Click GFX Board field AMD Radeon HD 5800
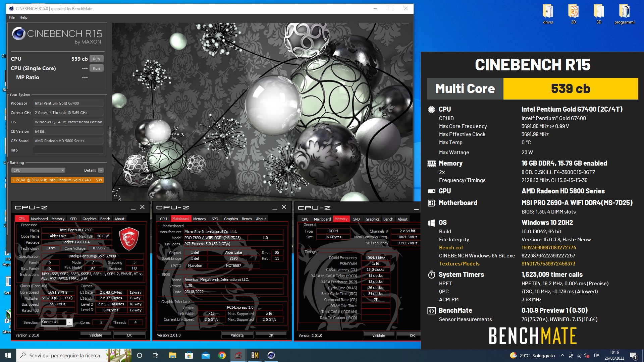Image resolution: width=644 pixels, height=362 pixels. [x=68, y=141]
